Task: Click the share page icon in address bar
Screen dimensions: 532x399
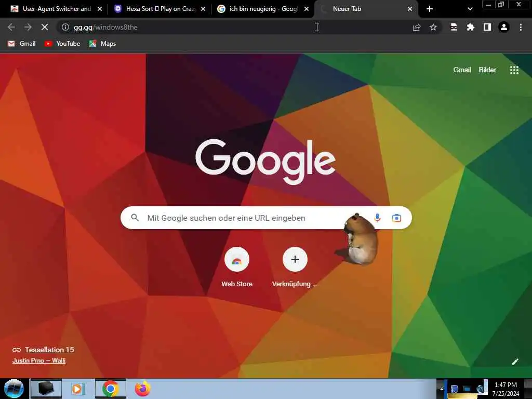Action: (x=417, y=27)
